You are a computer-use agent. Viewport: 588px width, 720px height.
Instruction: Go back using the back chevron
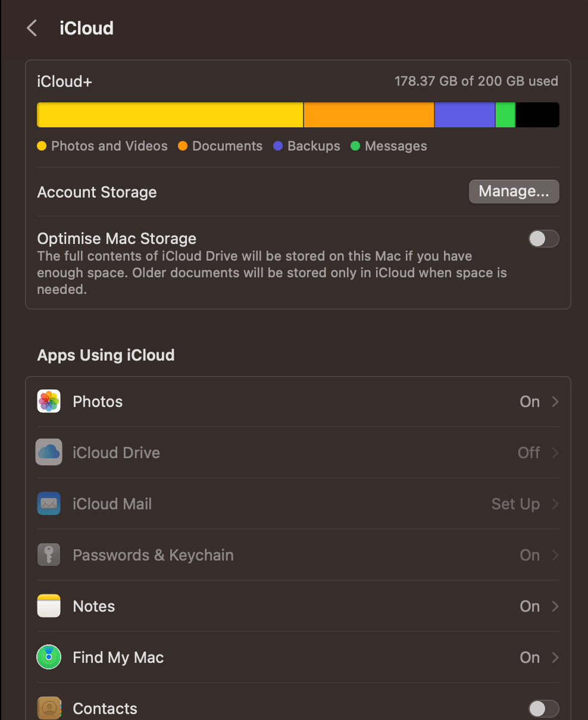tap(31, 27)
